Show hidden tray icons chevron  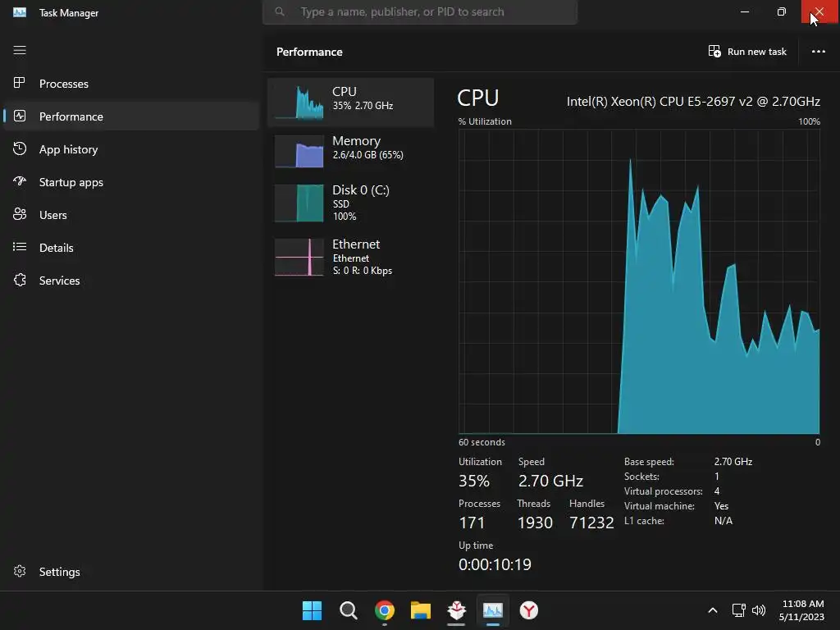click(x=713, y=610)
